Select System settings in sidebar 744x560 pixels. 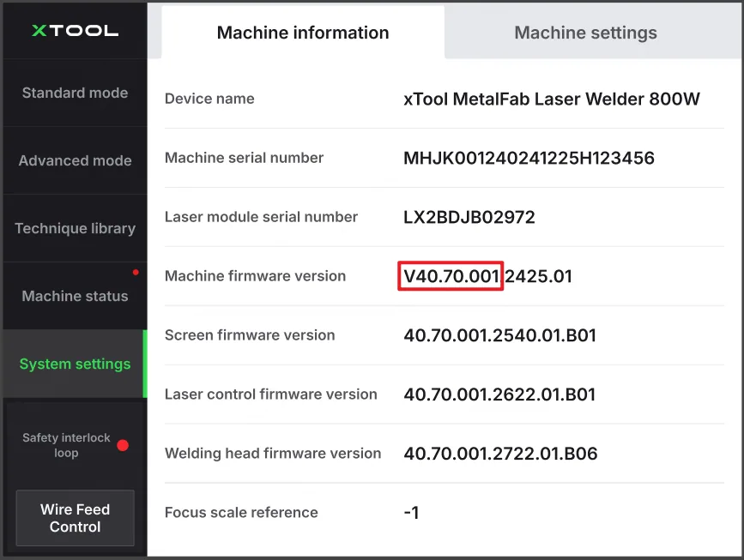(75, 364)
